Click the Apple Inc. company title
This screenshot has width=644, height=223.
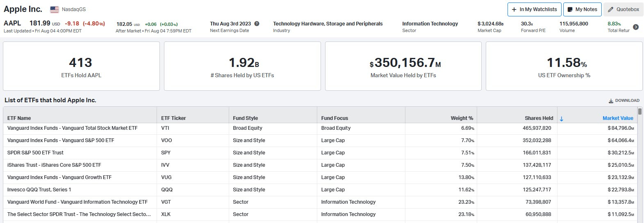[x=23, y=9]
